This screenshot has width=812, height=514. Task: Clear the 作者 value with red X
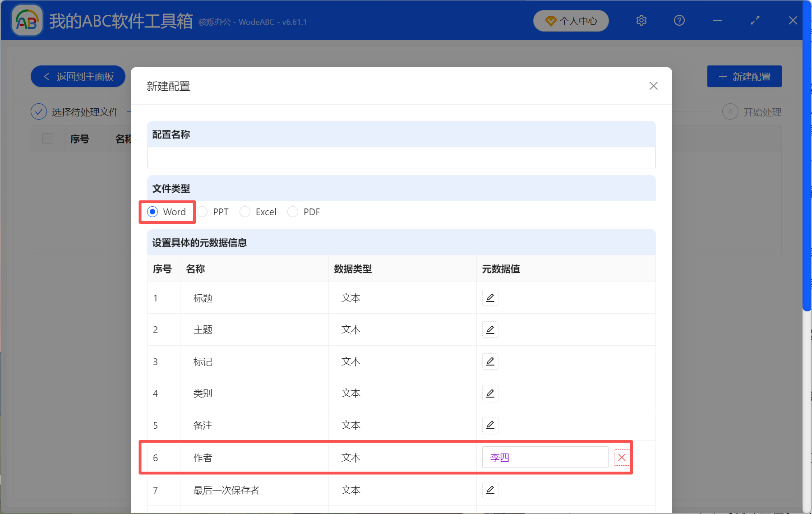(622, 458)
